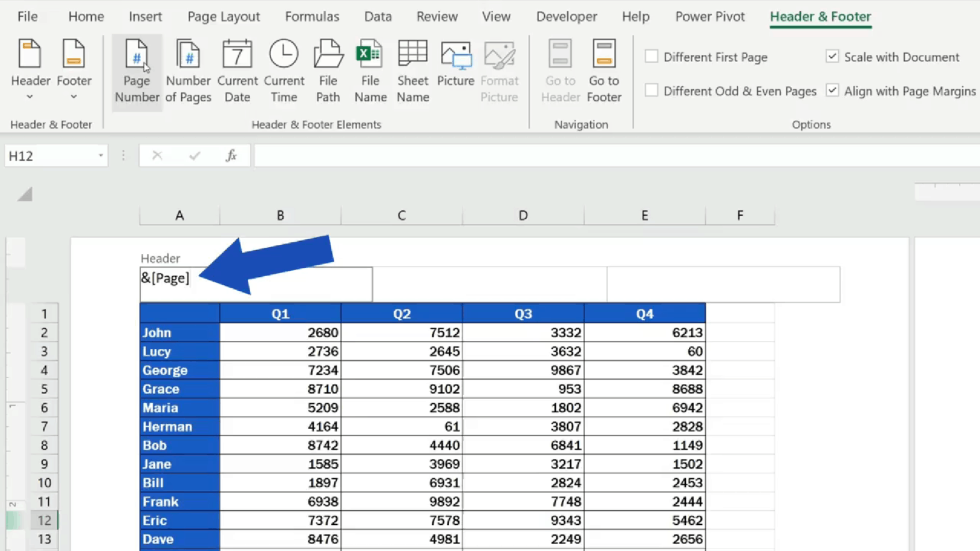Enable Different Odd & Even Pages
Viewport: 980px width, 551px height.
coord(651,91)
